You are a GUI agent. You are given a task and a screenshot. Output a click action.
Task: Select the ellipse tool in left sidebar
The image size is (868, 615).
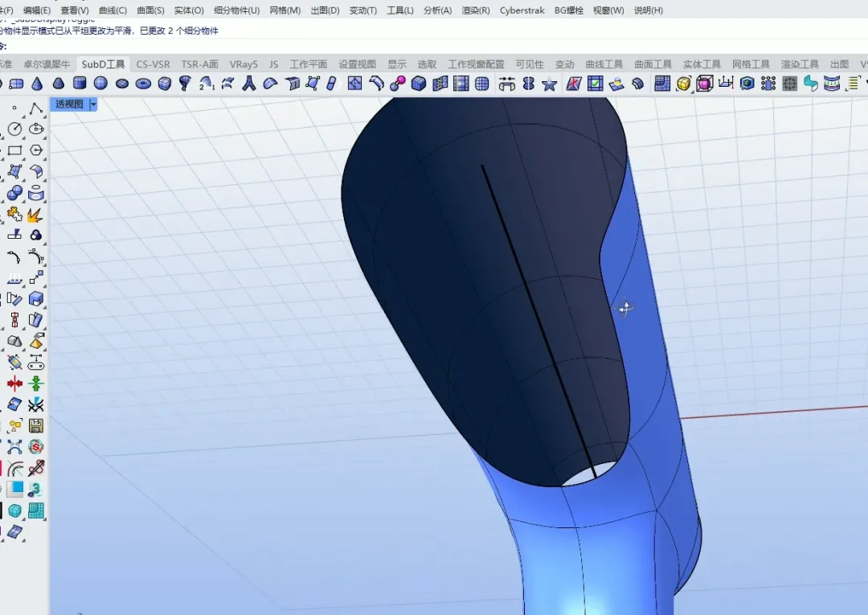point(36,129)
